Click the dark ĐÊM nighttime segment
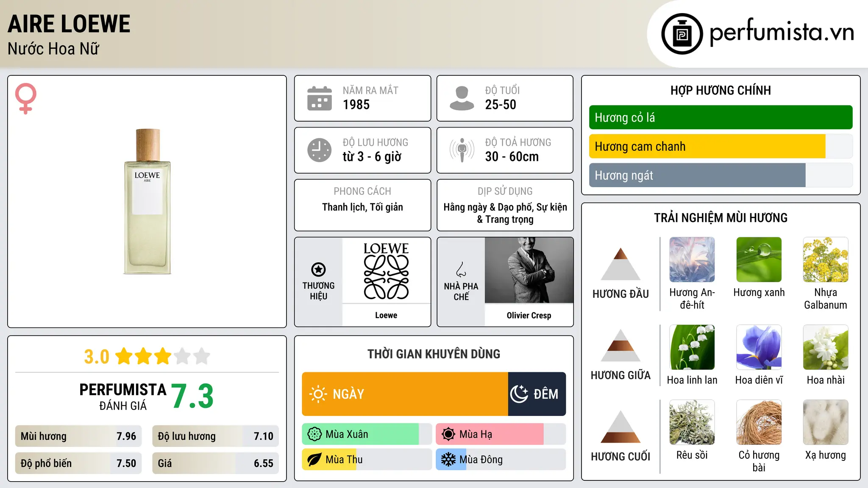The image size is (868, 488). pyautogui.click(x=537, y=394)
